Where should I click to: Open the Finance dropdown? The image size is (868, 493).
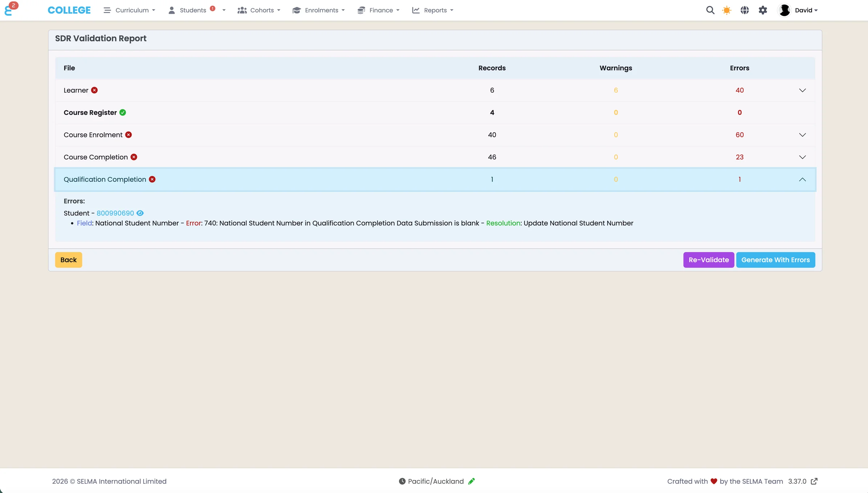tap(378, 10)
